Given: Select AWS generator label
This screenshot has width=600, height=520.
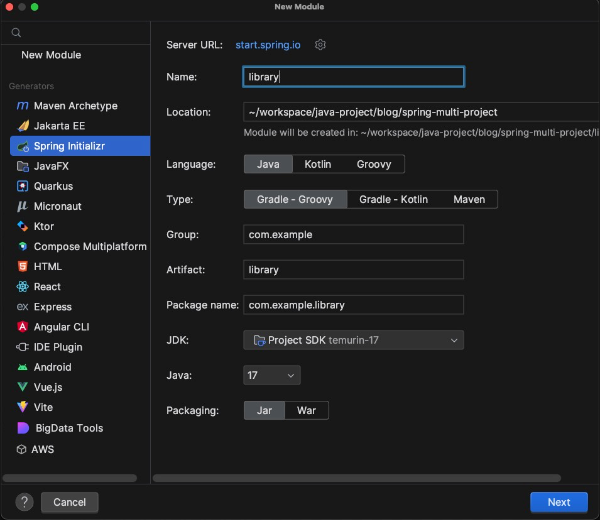Looking at the screenshot, I should tap(43, 449).
